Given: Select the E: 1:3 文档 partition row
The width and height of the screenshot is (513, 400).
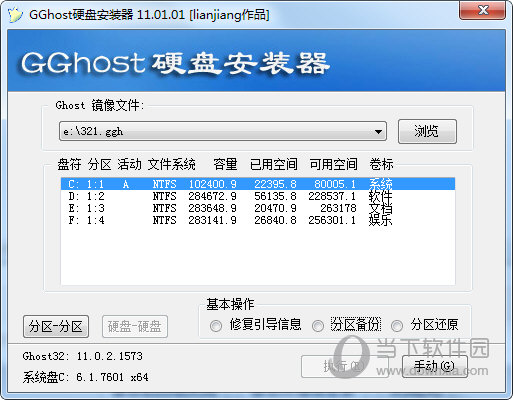Looking at the screenshot, I should (258, 208).
